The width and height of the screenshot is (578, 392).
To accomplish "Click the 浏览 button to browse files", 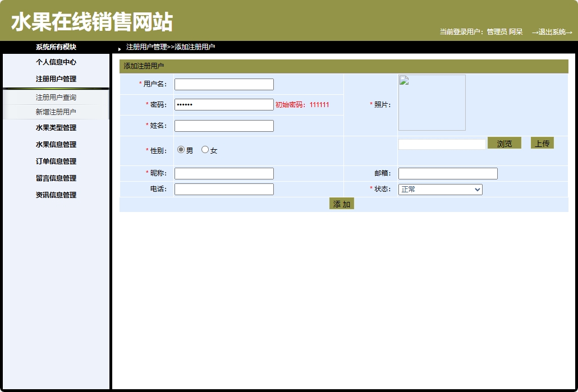I will pos(504,143).
